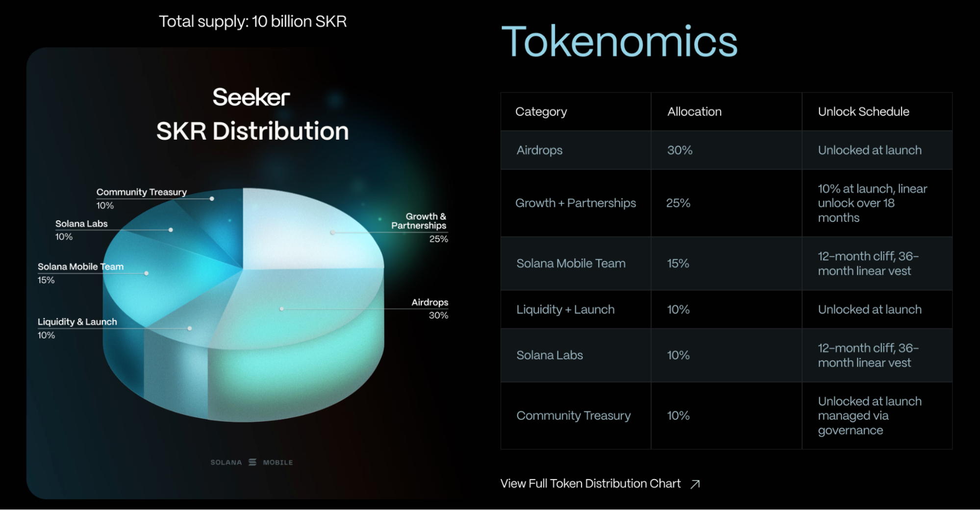Click the Total supply 10 billion SKR text
Screen dimensions: 980x510
[x=252, y=22]
